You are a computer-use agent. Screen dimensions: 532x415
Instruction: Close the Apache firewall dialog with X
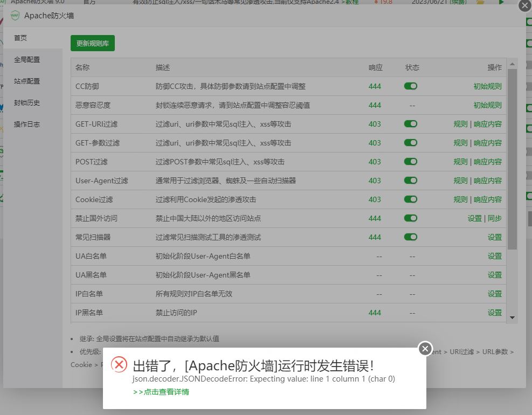click(x=525, y=6)
